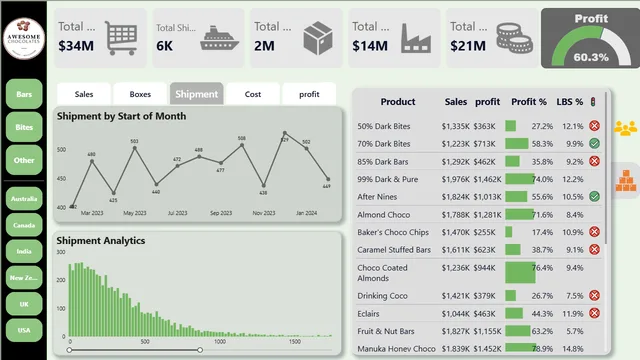Viewport: 640px width, 360px height.
Task: Switch to the profit tab
Action: [x=309, y=94]
